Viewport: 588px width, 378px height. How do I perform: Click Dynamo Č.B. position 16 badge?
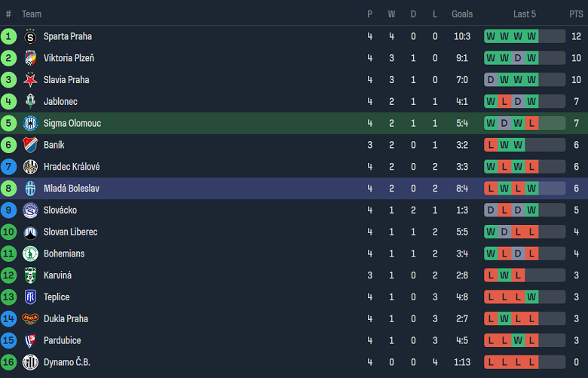pyautogui.click(x=9, y=363)
